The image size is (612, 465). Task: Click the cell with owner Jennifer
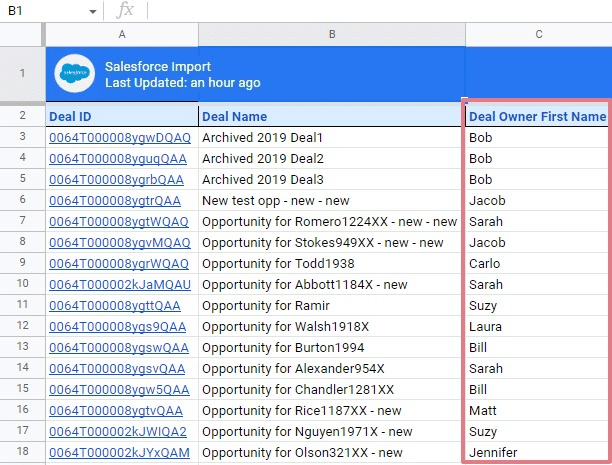point(493,452)
